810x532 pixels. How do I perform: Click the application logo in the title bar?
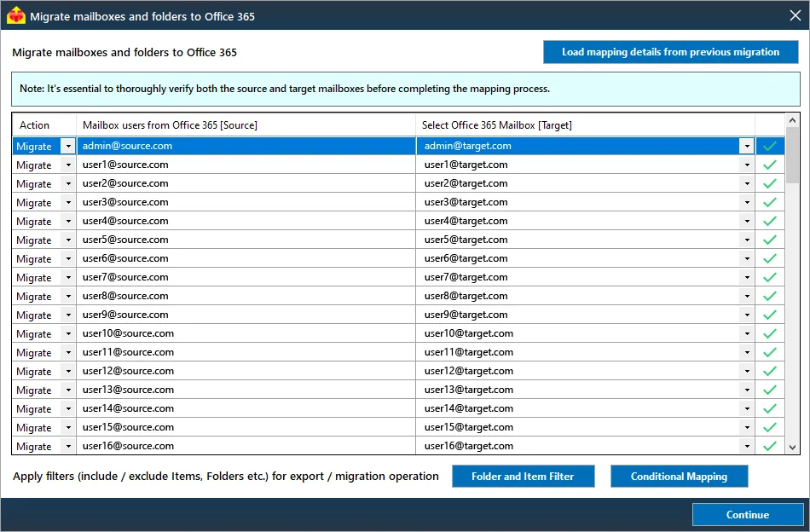(15, 14)
